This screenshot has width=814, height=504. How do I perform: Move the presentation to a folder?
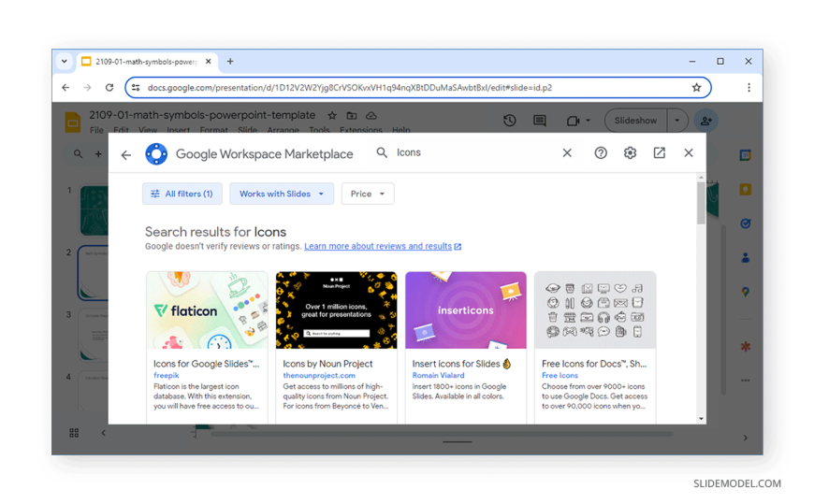click(x=352, y=115)
